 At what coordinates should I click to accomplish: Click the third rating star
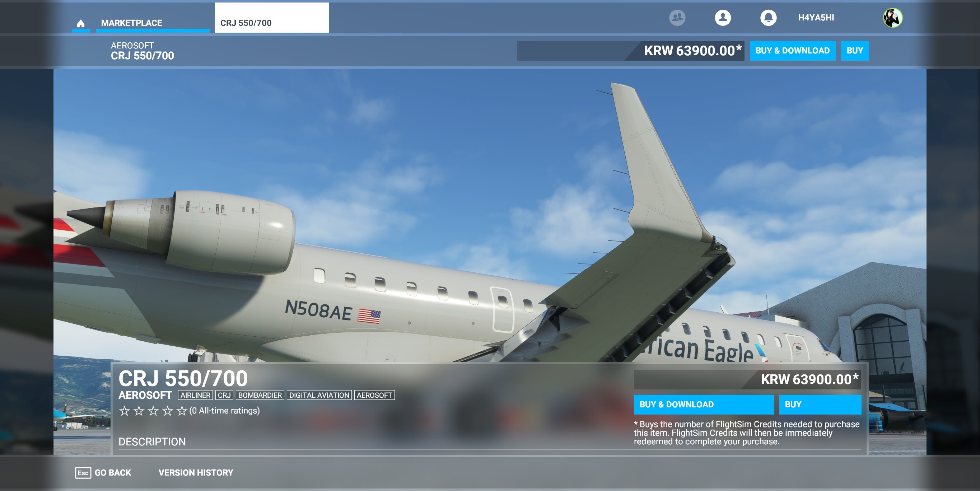[153, 411]
